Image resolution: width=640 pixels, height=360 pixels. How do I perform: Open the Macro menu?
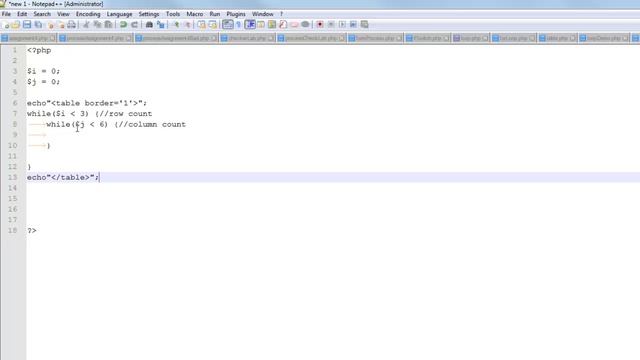tap(195, 14)
